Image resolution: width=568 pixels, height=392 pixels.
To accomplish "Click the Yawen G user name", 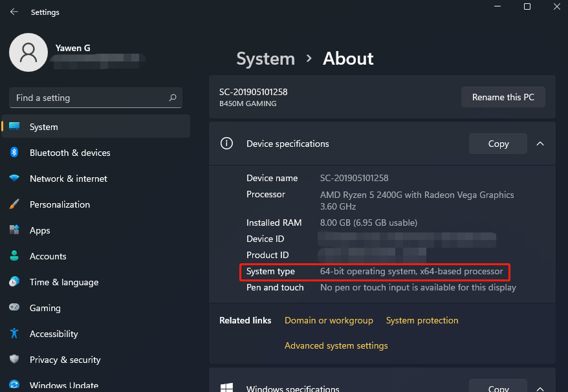I will click(73, 48).
